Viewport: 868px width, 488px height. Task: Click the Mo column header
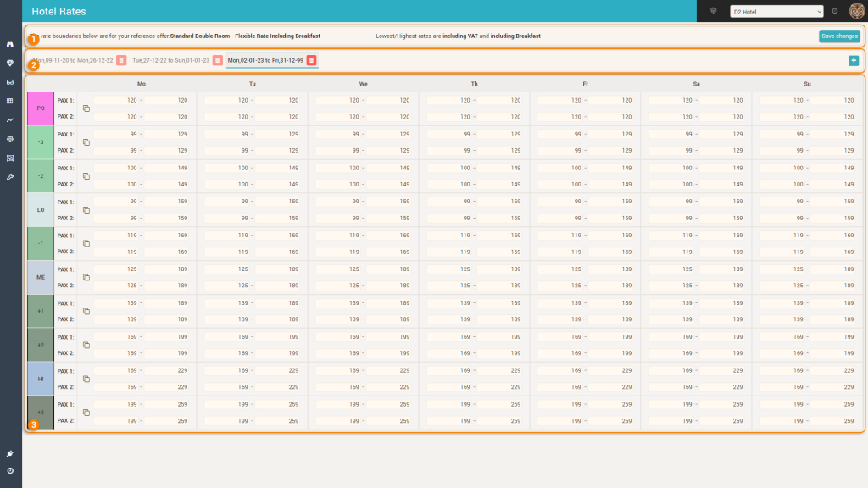tap(142, 84)
